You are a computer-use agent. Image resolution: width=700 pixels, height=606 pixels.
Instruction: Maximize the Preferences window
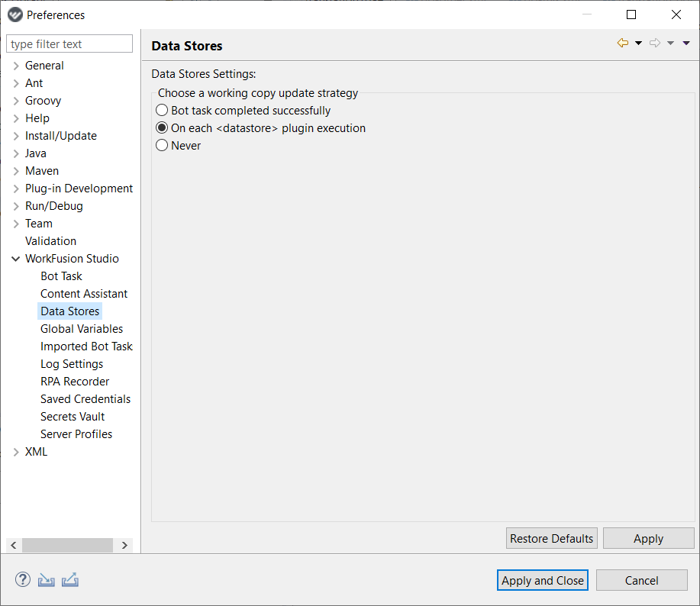coord(631,15)
